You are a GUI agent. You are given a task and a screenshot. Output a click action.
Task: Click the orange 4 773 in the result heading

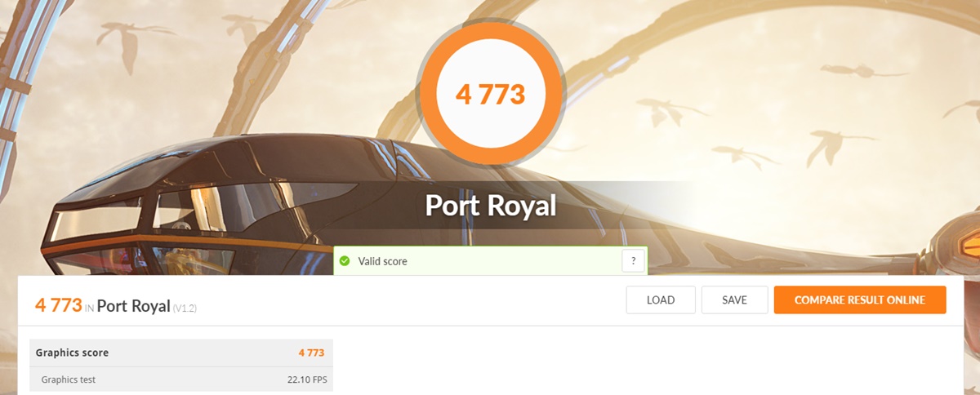(x=58, y=305)
